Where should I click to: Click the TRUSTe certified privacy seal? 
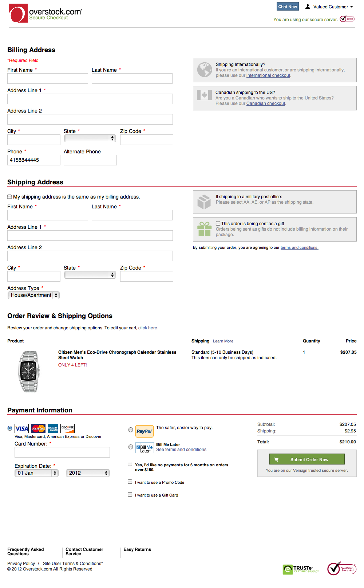[300, 569]
